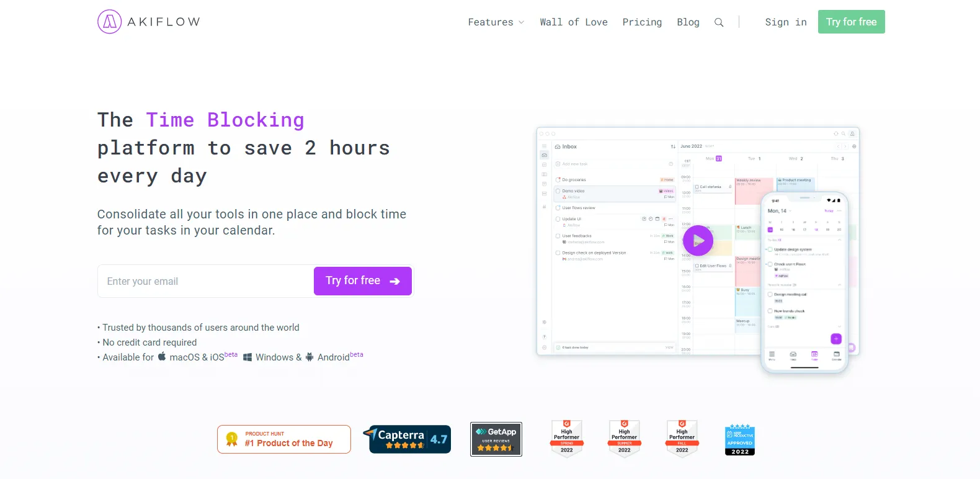Open the Wall of Love page
The image size is (980, 479).
[574, 22]
